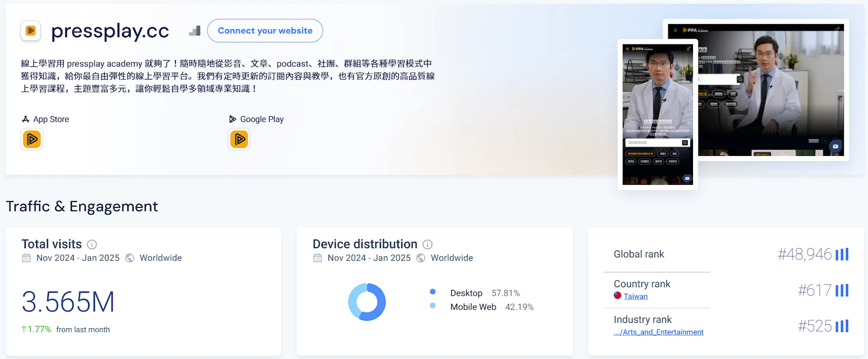The height and width of the screenshot is (359, 868).
Task: Open the Taiwan country rank link
Action: 636,297
